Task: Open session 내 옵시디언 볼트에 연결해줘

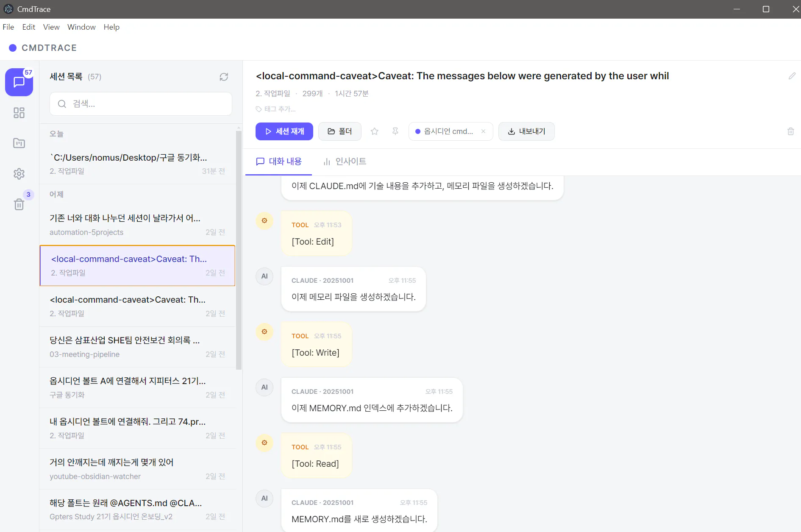Action: [137, 428]
